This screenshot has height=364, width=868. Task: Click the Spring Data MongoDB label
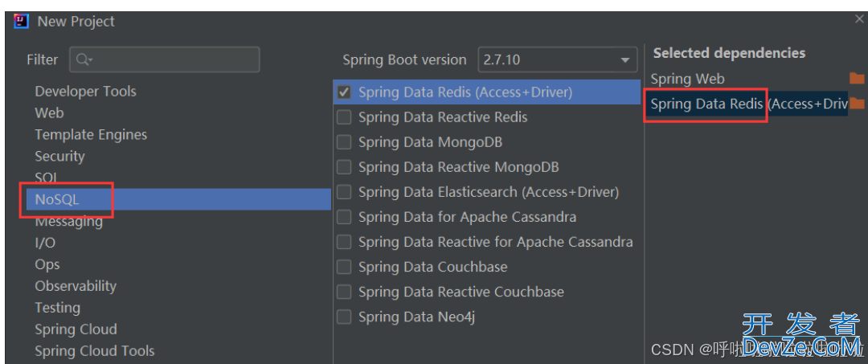(x=430, y=142)
